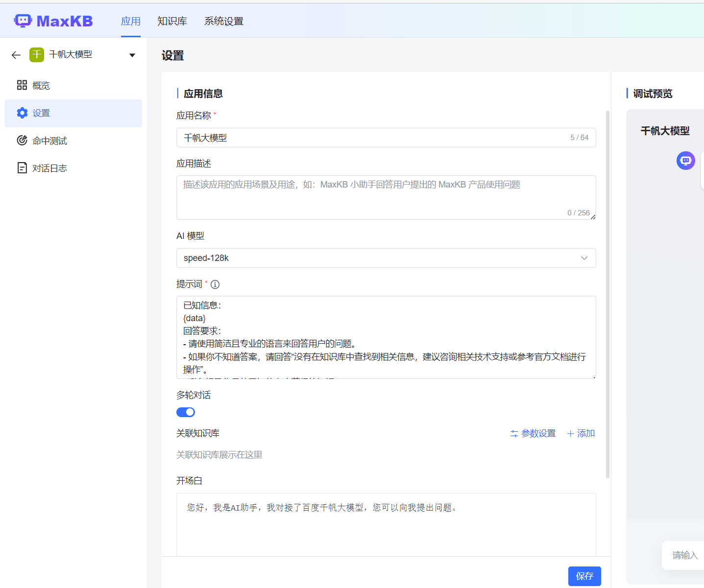The height and width of the screenshot is (588, 704).
Task: Click the info icon beside 提示词
Action: pyautogui.click(x=215, y=284)
